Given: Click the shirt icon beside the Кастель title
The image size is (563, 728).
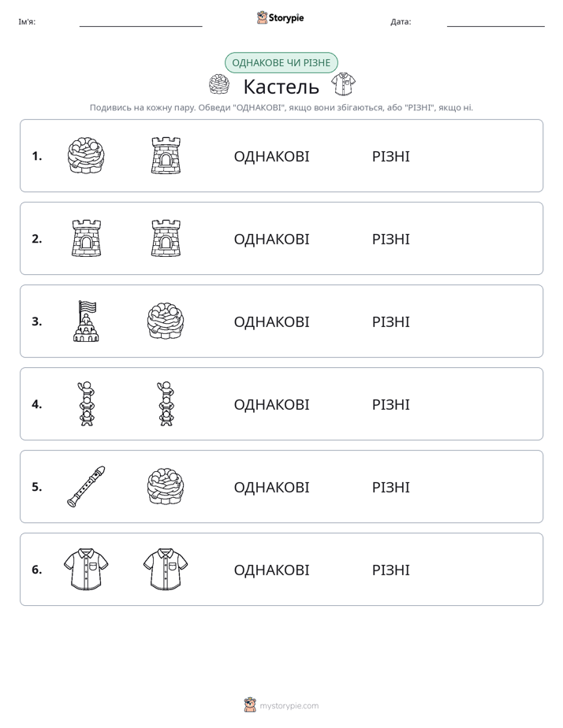Looking at the screenshot, I should [343, 84].
